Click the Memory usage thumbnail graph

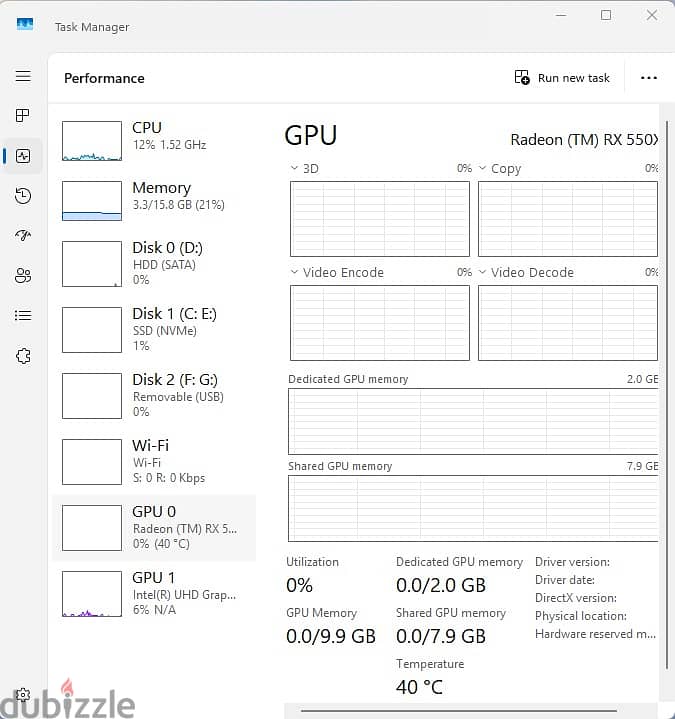click(x=92, y=201)
